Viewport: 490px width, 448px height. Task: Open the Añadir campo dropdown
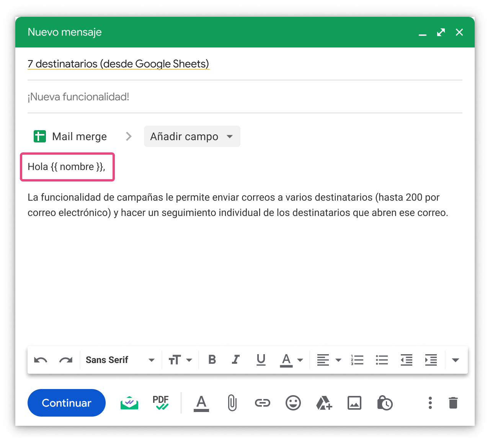pyautogui.click(x=192, y=136)
